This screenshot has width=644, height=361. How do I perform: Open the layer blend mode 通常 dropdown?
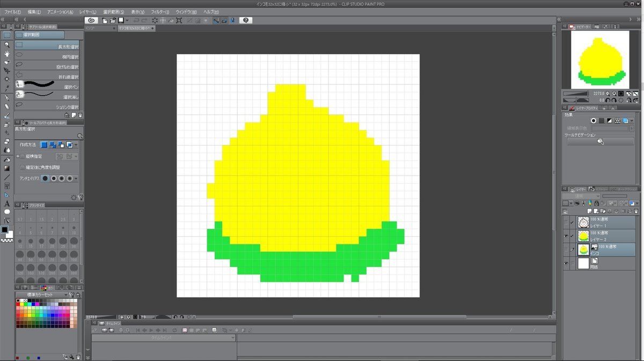(x=580, y=196)
